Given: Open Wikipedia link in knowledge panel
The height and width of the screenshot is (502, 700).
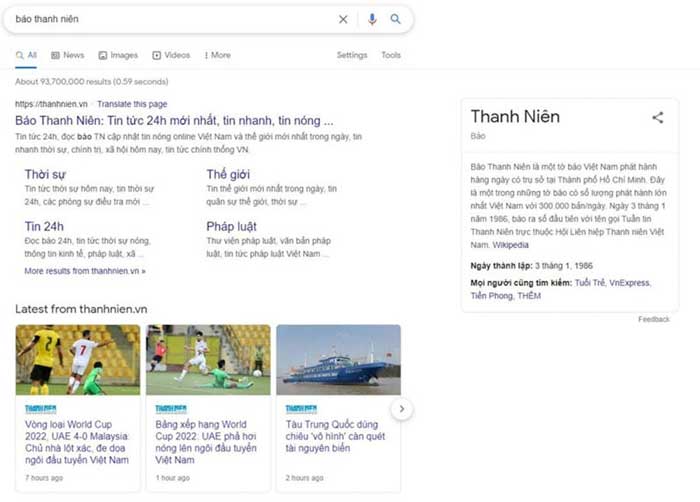Looking at the screenshot, I should (x=510, y=245).
